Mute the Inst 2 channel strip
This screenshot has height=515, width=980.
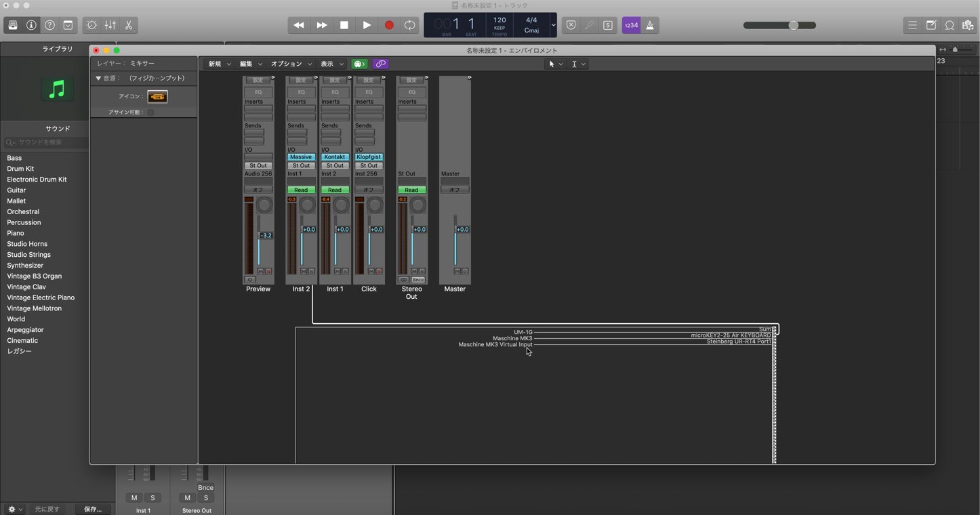click(304, 272)
